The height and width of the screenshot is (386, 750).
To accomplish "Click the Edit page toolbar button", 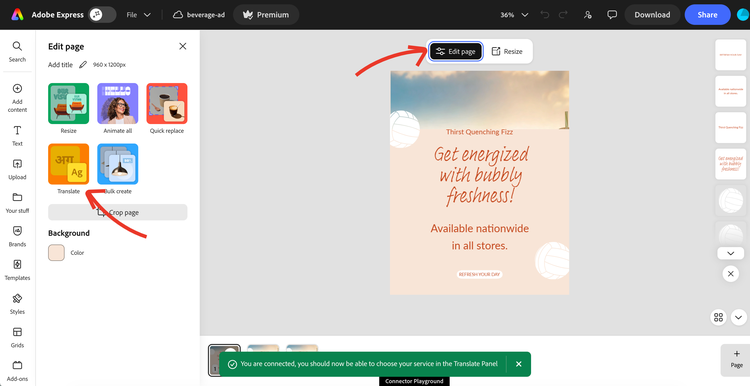I will tap(456, 51).
